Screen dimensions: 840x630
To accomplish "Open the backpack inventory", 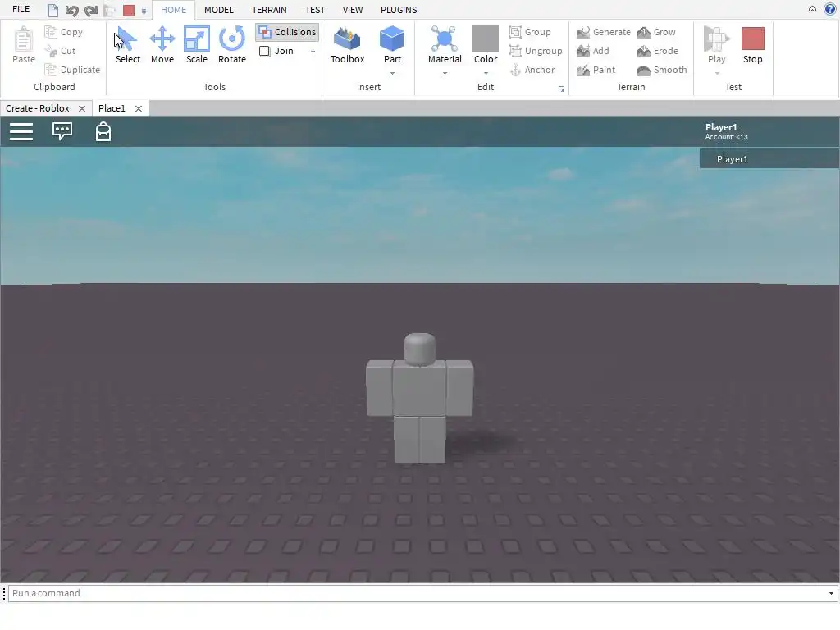I will (x=103, y=131).
